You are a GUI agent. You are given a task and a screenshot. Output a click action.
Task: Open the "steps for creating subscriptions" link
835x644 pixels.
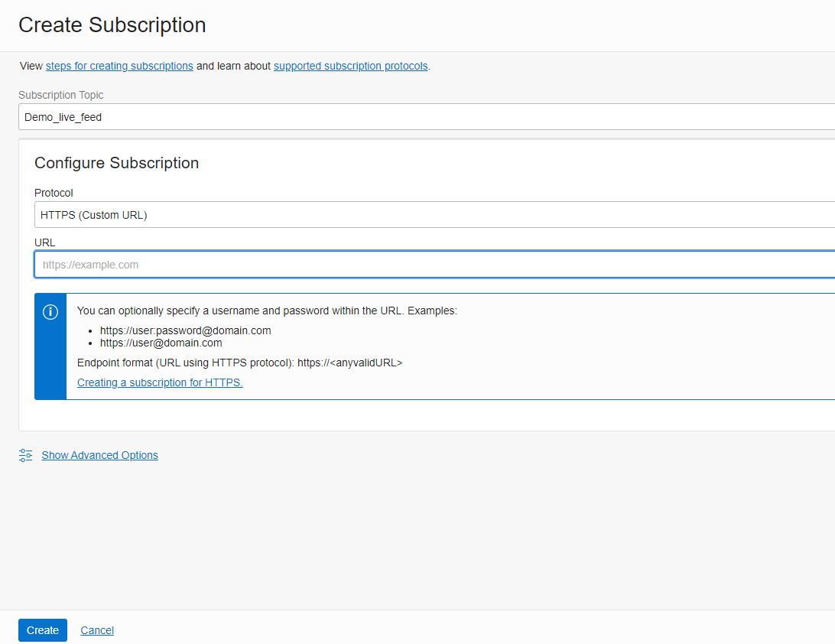(x=119, y=66)
